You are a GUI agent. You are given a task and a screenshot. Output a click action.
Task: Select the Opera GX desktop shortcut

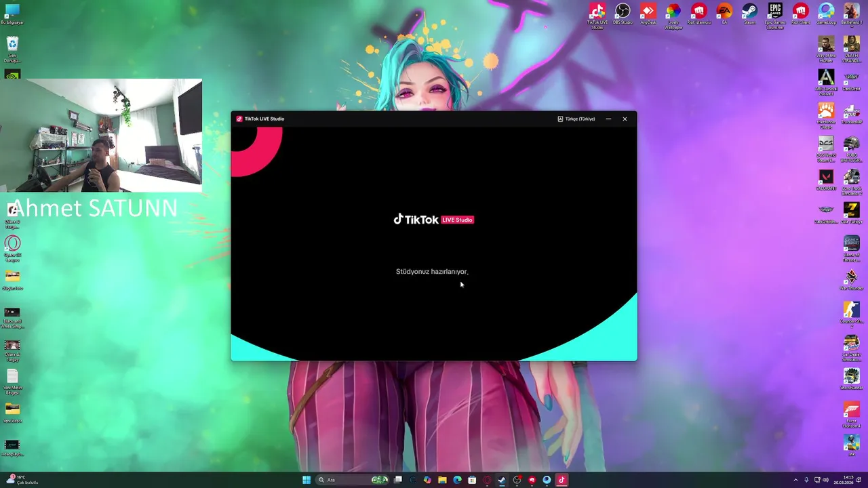click(12, 249)
